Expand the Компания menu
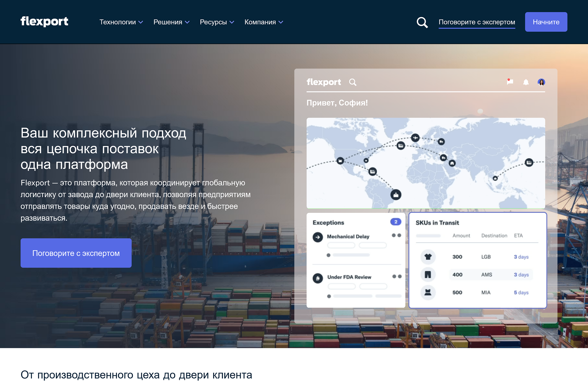Viewport: 588px width, 392px height. [x=264, y=22]
